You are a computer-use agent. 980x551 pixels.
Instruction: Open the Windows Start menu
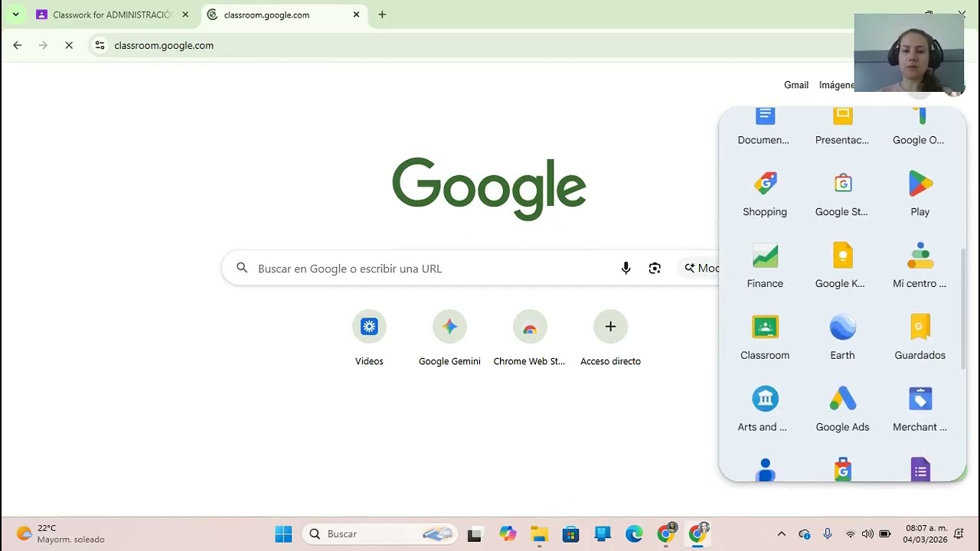[x=283, y=534]
